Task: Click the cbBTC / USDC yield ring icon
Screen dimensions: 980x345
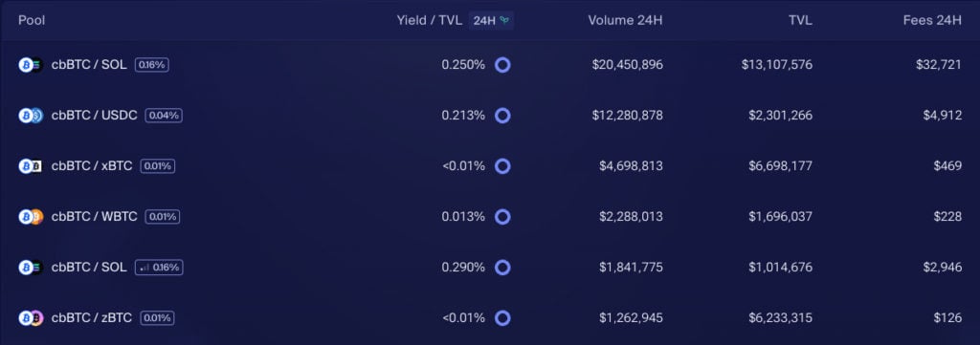Action: click(x=502, y=116)
